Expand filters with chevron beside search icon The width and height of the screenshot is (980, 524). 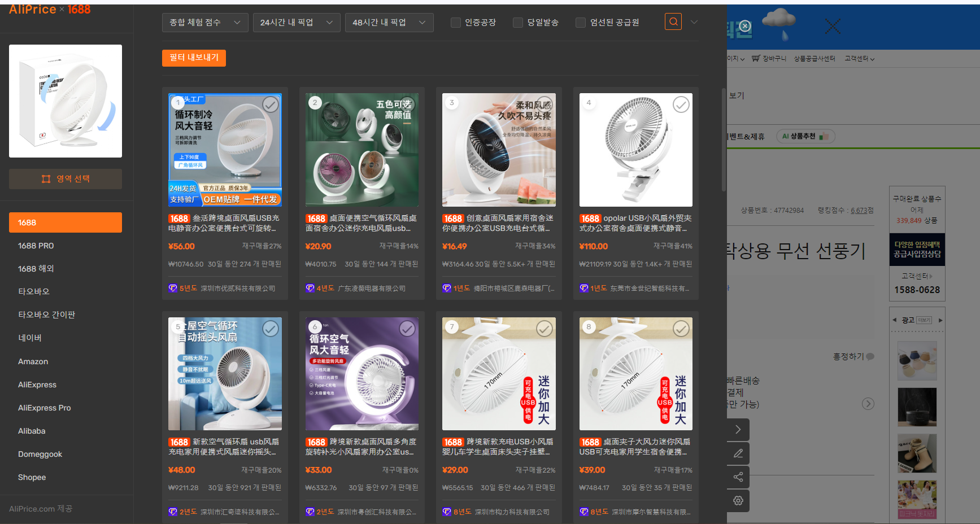pyautogui.click(x=694, y=22)
